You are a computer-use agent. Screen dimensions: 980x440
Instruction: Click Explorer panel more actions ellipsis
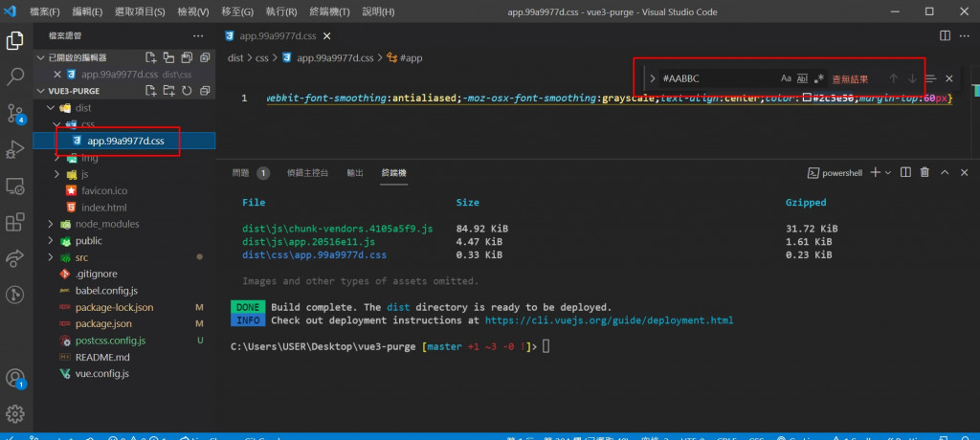(198, 36)
